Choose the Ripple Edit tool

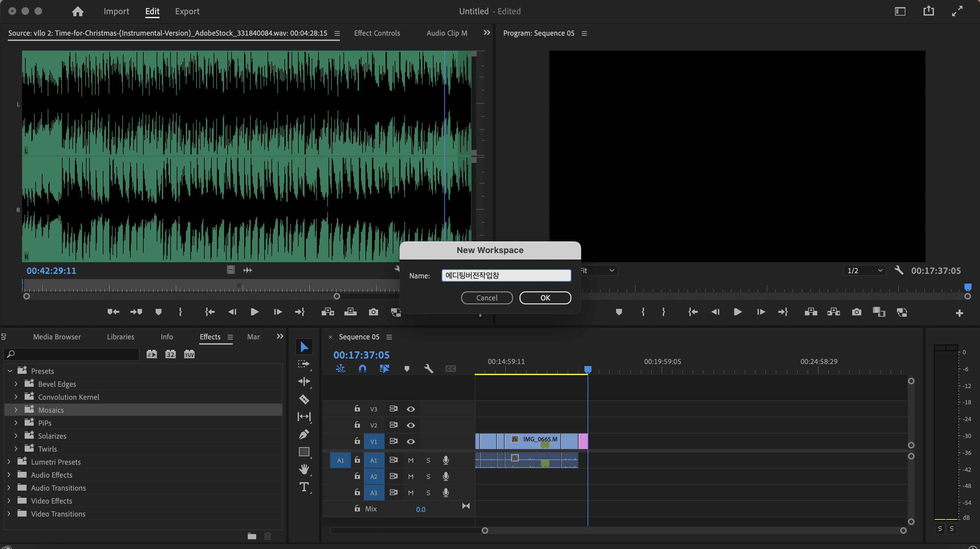(304, 382)
